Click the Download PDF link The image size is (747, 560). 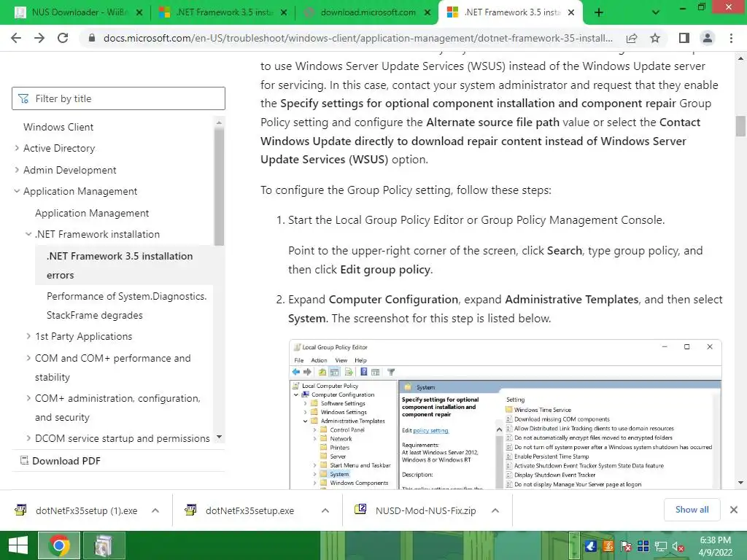(66, 461)
